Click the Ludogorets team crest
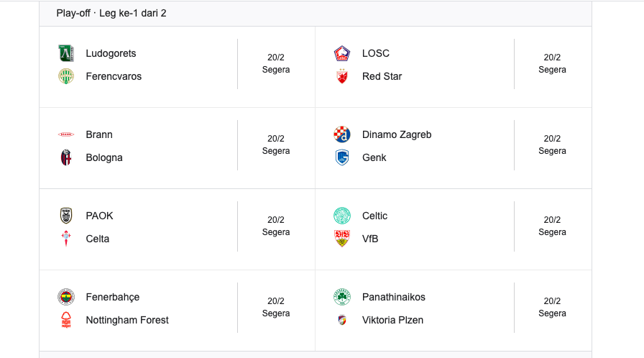 pyautogui.click(x=66, y=53)
